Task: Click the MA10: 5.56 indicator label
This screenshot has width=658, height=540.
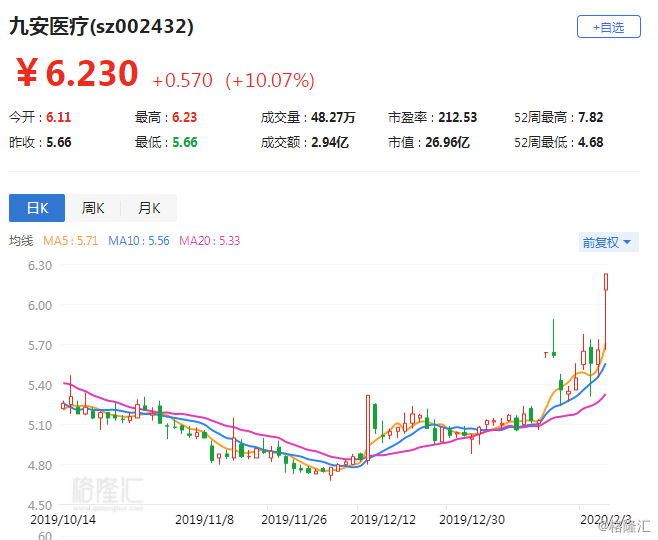Action: 139,241
